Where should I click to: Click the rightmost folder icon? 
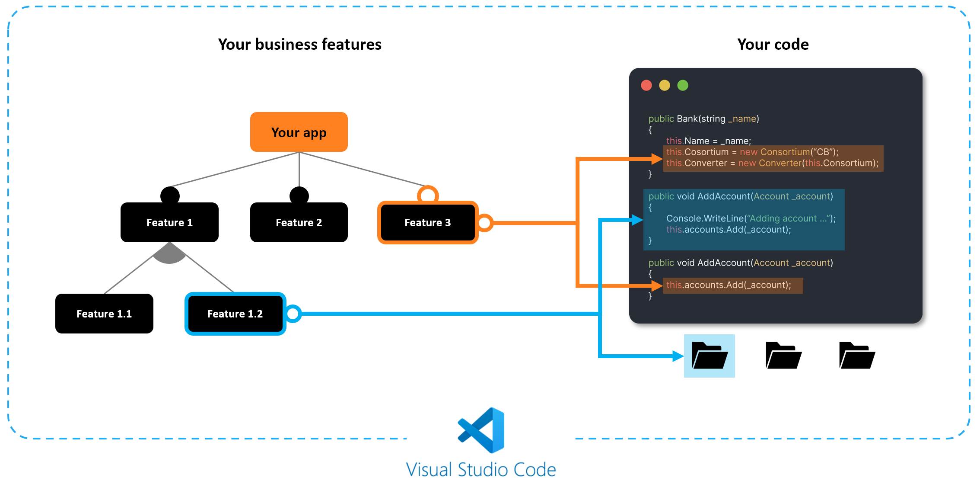[x=856, y=356]
